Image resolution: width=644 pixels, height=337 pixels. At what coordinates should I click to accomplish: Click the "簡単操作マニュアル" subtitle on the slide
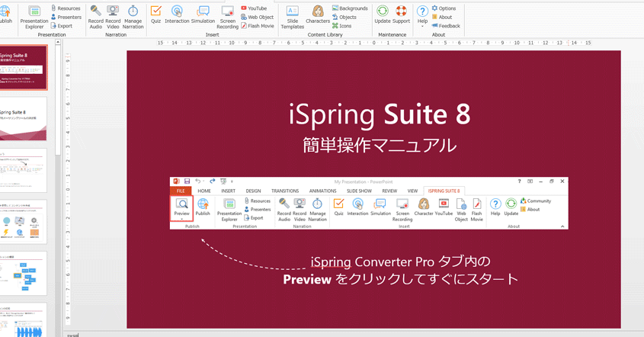click(x=380, y=145)
